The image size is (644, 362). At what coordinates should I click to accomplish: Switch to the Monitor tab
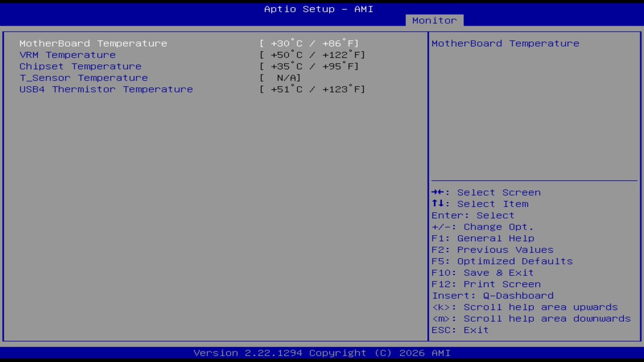click(x=434, y=20)
